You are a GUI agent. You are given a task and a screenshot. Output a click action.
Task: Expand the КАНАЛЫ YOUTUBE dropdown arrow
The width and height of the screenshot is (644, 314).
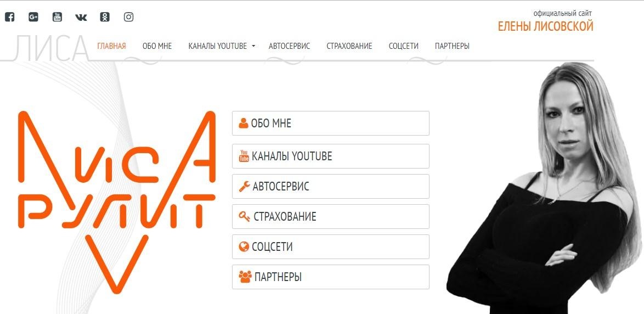pyautogui.click(x=253, y=46)
